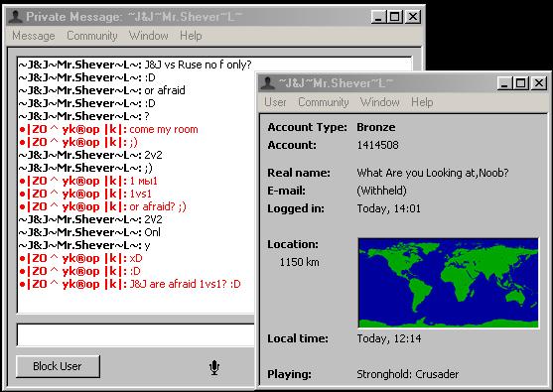The image size is (553, 392).
Task: Maximize the Private Message window
Action: (x=395, y=17)
